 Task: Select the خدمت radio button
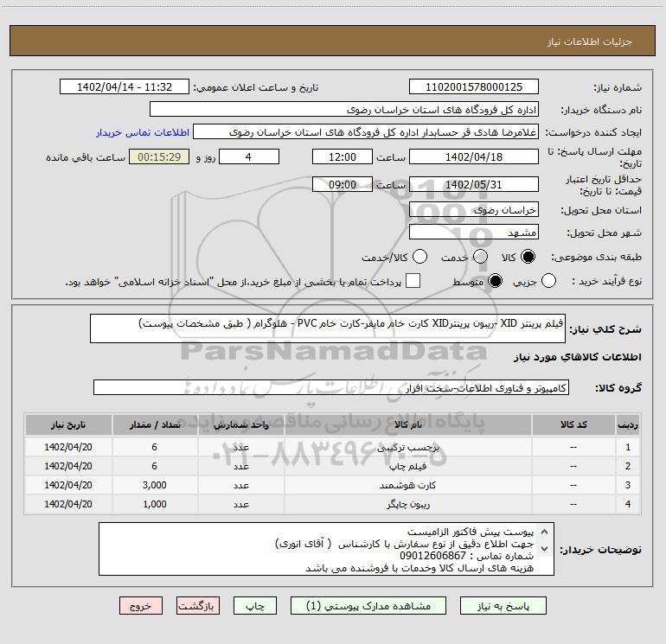click(x=480, y=257)
